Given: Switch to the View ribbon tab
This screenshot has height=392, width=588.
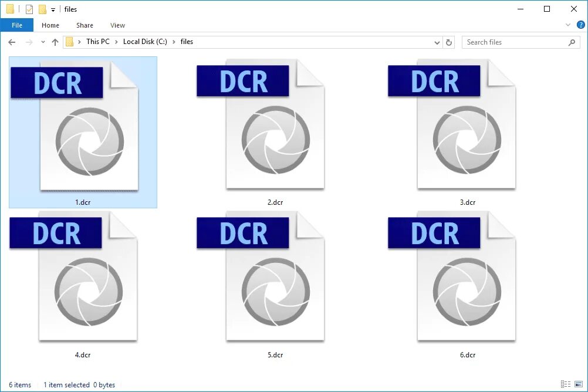Looking at the screenshot, I should (x=117, y=25).
